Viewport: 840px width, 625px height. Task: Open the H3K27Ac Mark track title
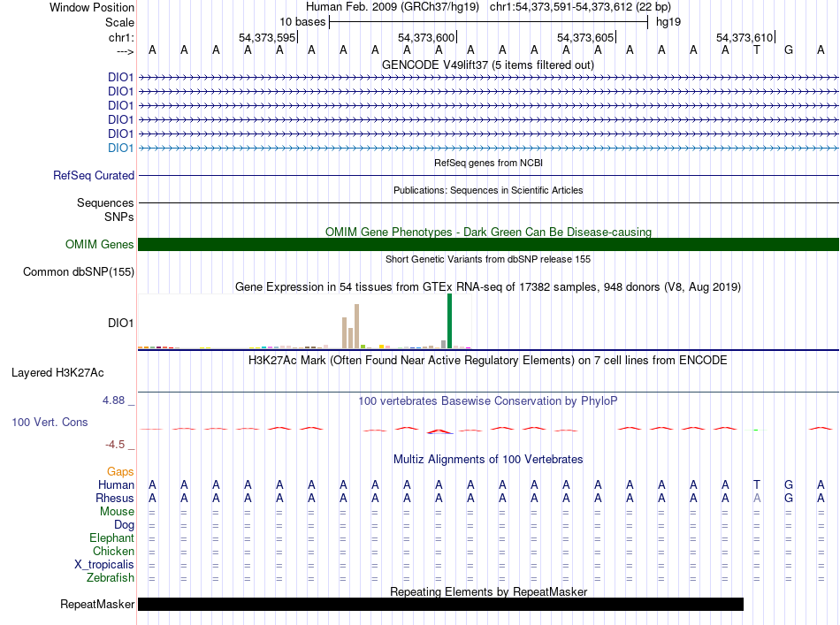tap(488, 361)
